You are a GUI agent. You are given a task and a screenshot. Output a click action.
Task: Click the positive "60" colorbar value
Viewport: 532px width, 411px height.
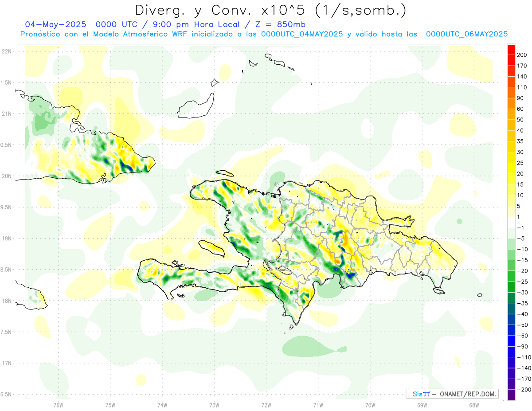click(x=520, y=109)
